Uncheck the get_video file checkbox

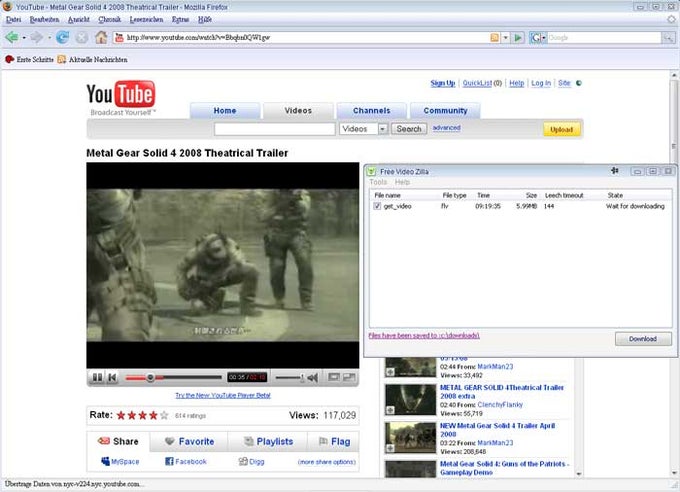tap(377, 206)
